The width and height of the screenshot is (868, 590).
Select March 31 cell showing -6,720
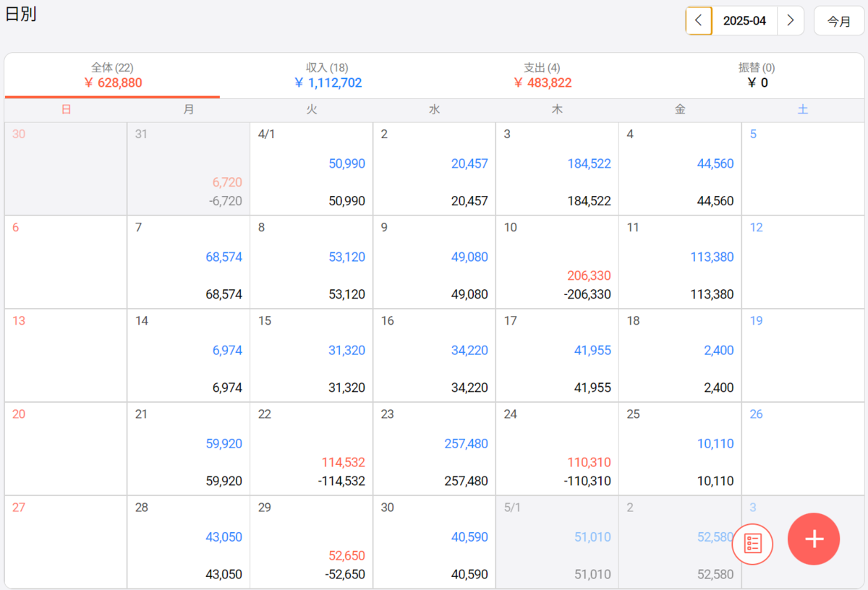point(189,168)
